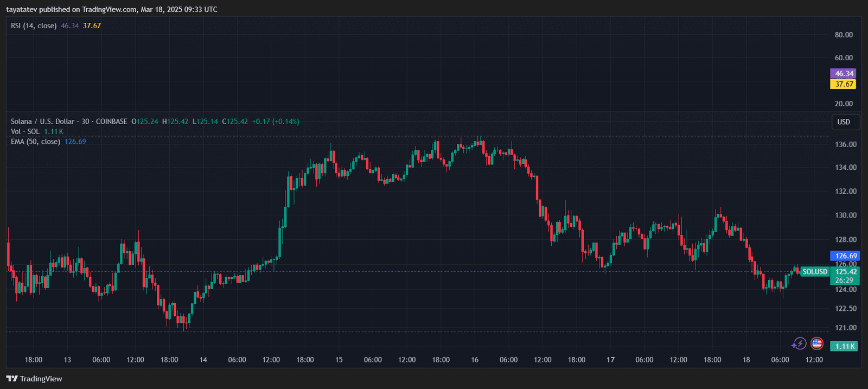Click the green 1.11K volume axis tag
Screen dimensions: 868x389
(845, 346)
